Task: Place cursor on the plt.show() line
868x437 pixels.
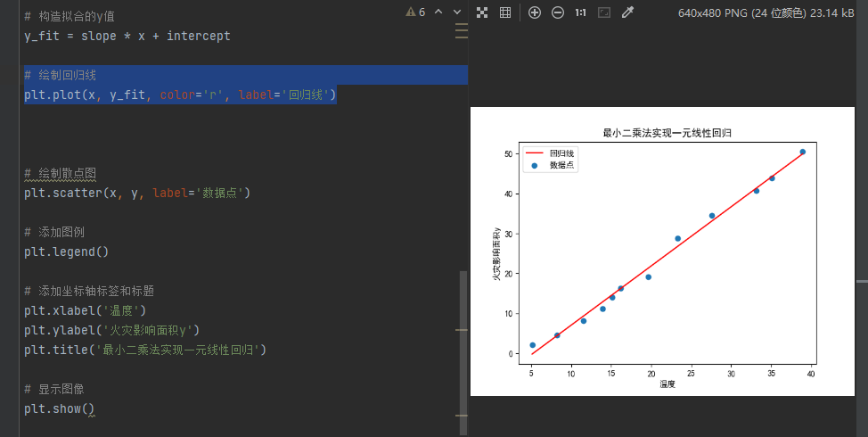Action: (59, 408)
